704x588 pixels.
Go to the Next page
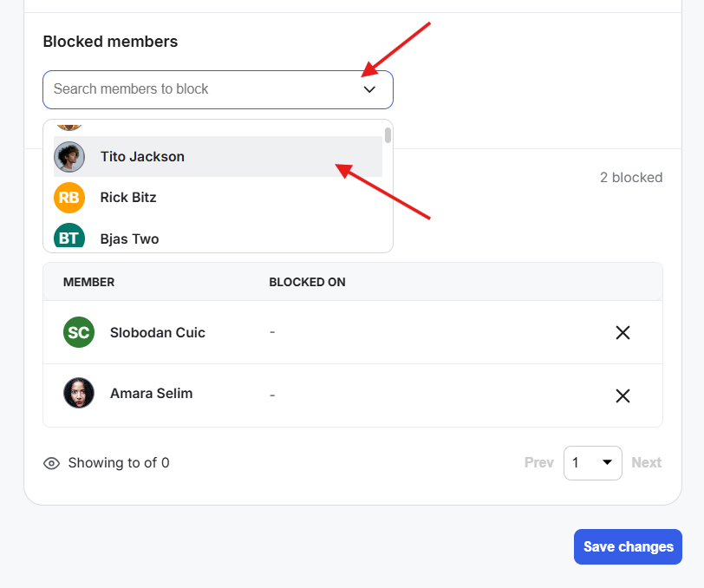(647, 462)
